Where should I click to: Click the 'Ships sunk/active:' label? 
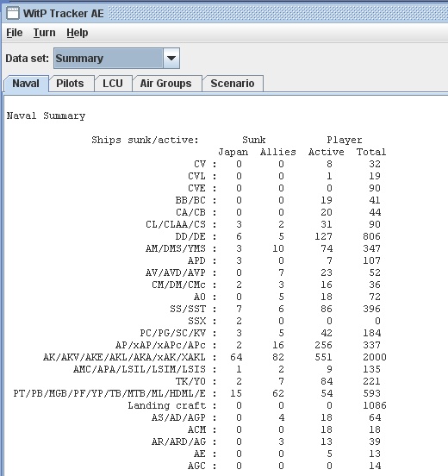point(145,140)
